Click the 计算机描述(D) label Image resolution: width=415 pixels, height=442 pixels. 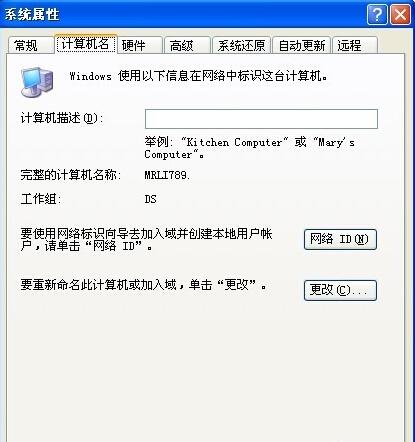62,118
